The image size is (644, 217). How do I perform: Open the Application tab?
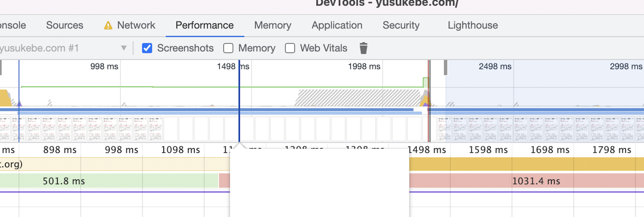click(x=337, y=25)
